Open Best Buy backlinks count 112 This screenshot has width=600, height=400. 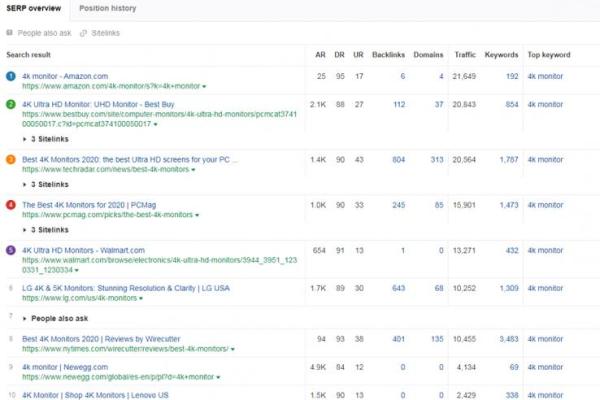[x=399, y=104]
